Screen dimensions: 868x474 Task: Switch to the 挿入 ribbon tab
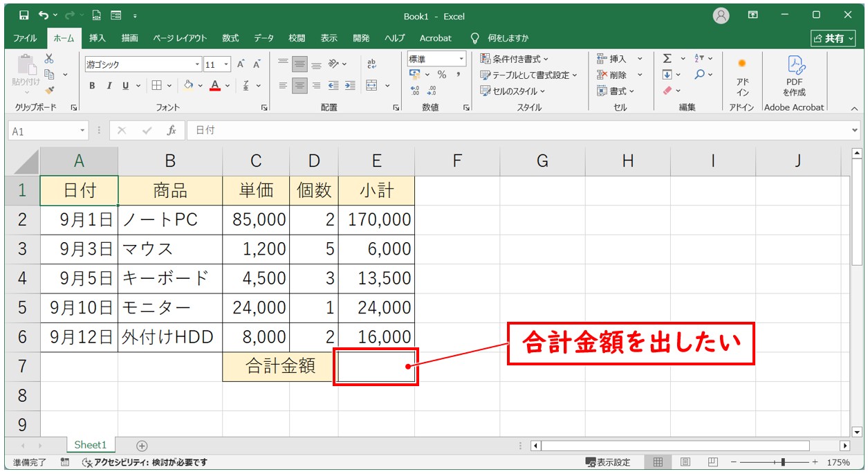pos(98,38)
